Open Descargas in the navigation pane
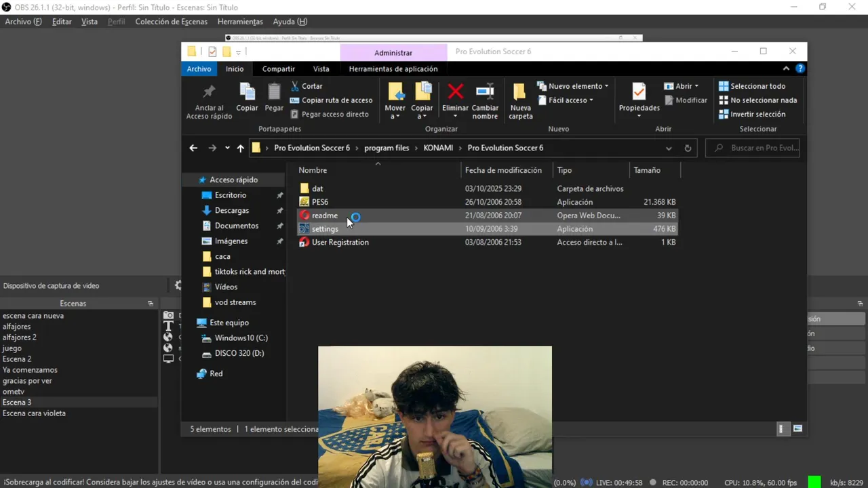The width and height of the screenshot is (868, 488). pos(232,211)
